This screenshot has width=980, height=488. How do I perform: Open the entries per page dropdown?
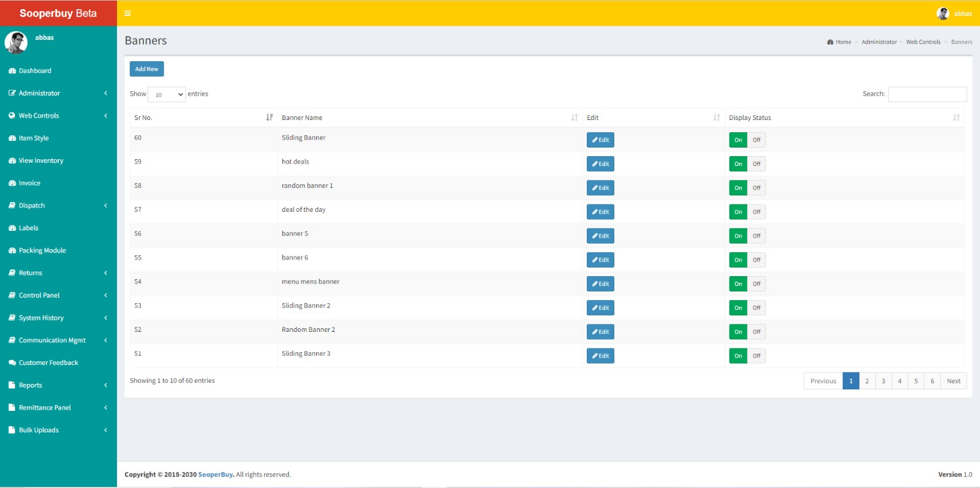(x=167, y=94)
